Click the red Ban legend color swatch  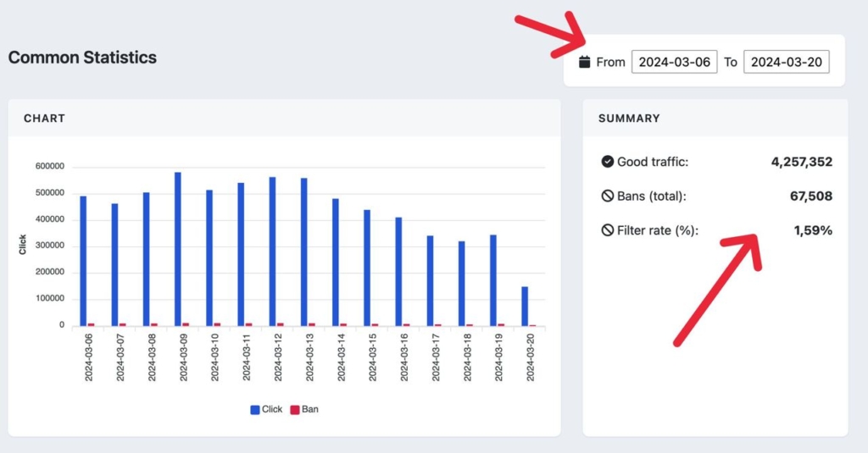[x=295, y=410]
